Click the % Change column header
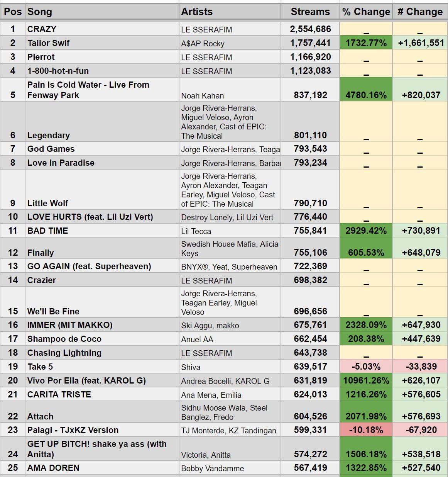The height and width of the screenshot is (477, 448). [x=366, y=12]
